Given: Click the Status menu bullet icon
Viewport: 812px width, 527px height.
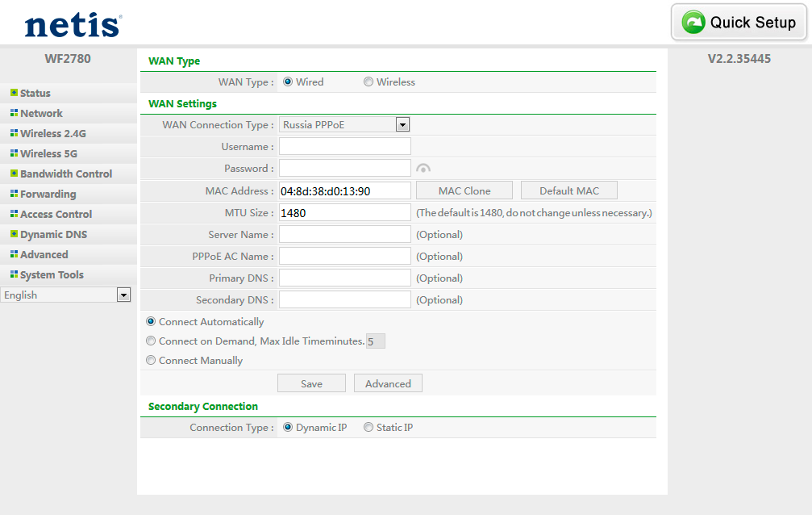Looking at the screenshot, I should [14, 93].
